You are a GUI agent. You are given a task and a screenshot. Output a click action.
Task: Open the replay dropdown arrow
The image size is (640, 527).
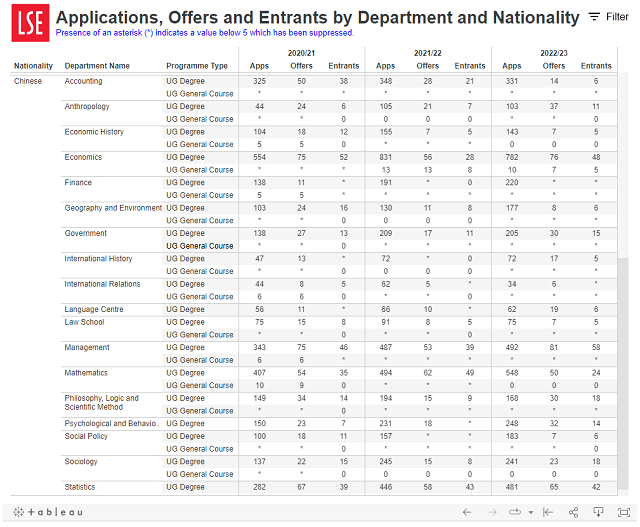tap(531, 512)
